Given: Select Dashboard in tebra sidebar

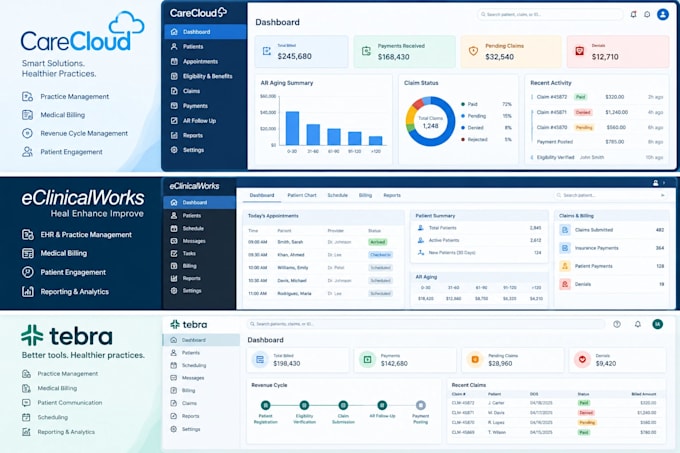Looking at the screenshot, I should pyautogui.click(x=201, y=340).
